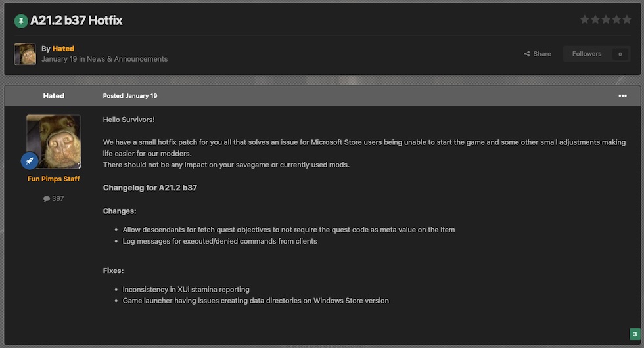This screenshot has width=644, height=348.
Task: Open the Share menu
Action: 538,54
